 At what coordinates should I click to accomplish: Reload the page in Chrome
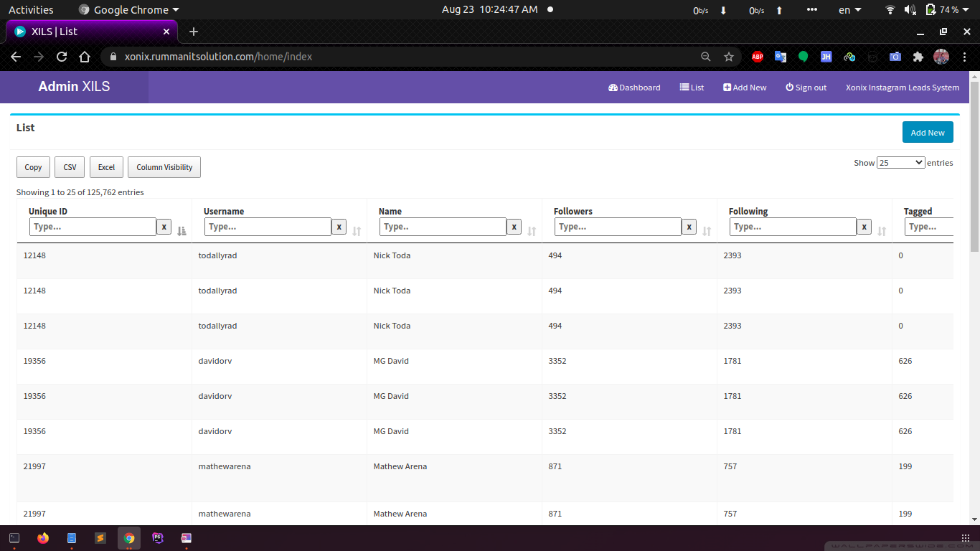62,57
